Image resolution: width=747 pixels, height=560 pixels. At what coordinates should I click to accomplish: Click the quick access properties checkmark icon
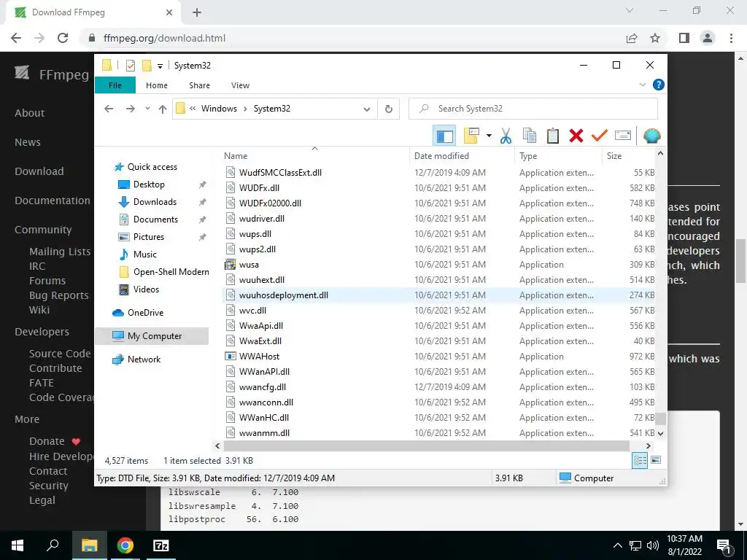(x=130, y=65)
